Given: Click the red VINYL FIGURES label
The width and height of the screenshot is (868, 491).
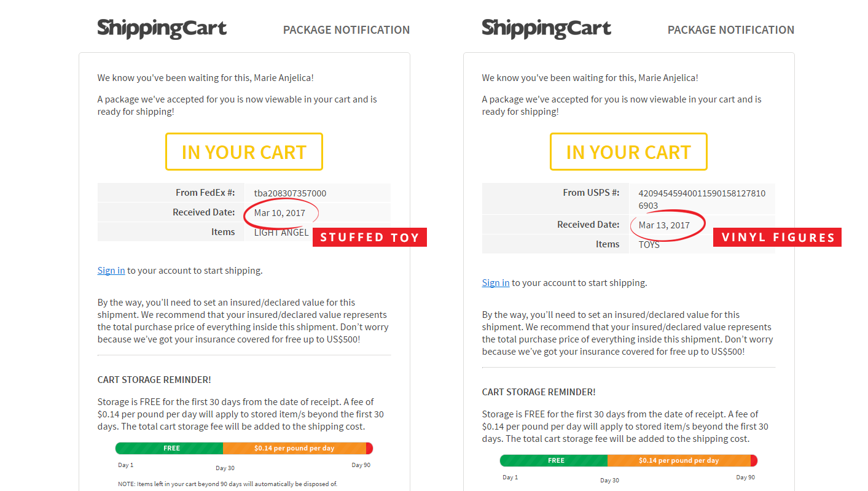Looking at the screenshot, I should point(777,238).
